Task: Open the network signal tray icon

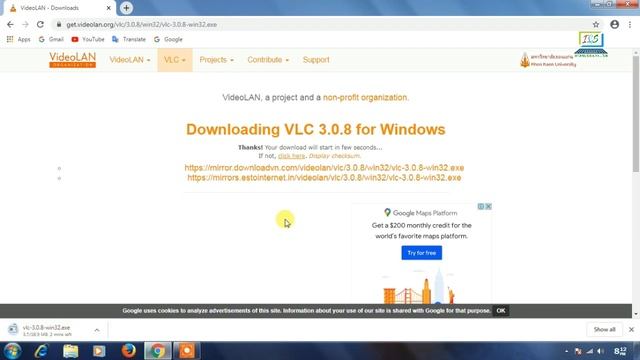Action: pos(589,351)
